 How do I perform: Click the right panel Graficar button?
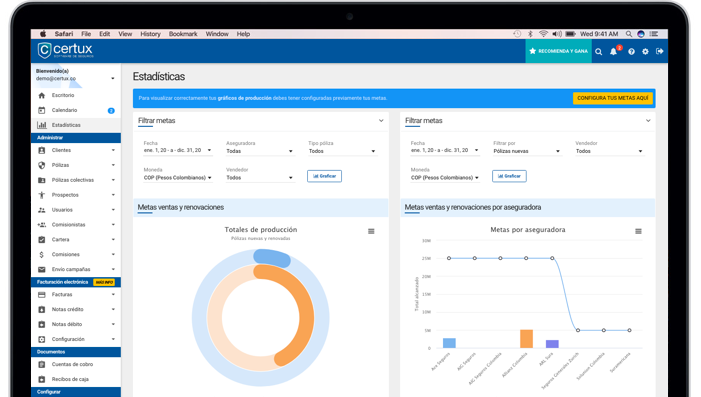click(509, 176)
